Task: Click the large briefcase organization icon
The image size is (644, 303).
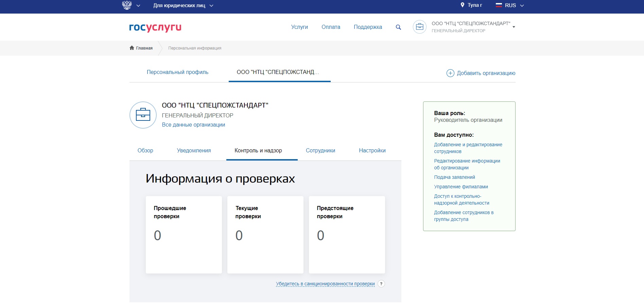Action: tap(143, 115)
